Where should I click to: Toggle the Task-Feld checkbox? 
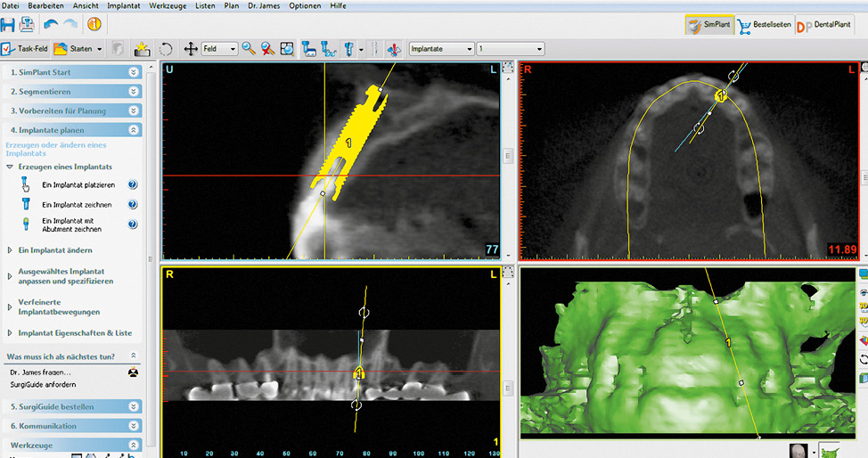coord(7,49)
